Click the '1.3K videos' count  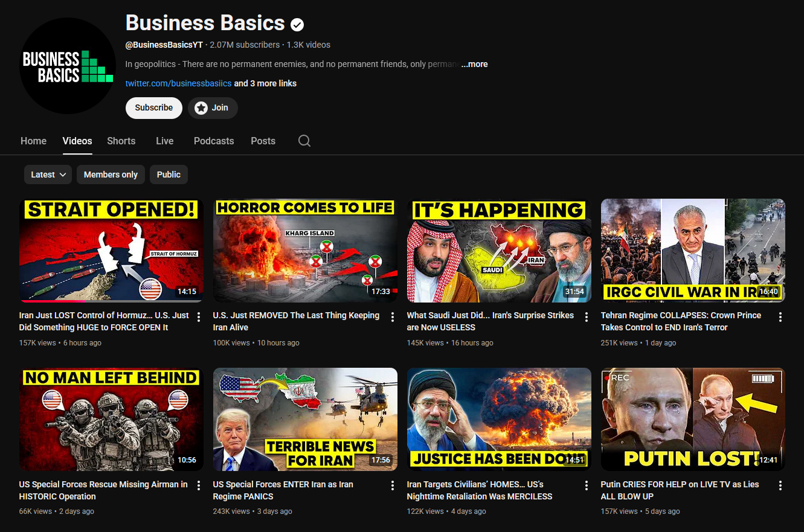click(309, 45)
